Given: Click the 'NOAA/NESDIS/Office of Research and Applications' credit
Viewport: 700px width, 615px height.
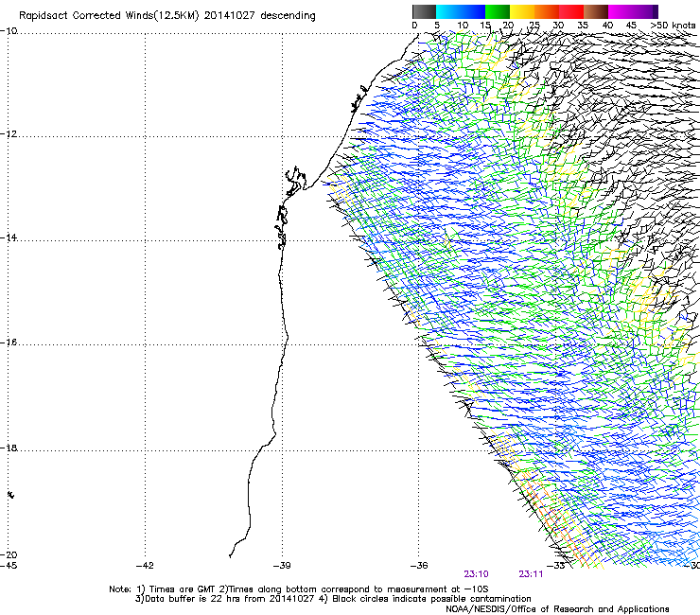Looking at the screenshot, I should (x=557, y=609).
